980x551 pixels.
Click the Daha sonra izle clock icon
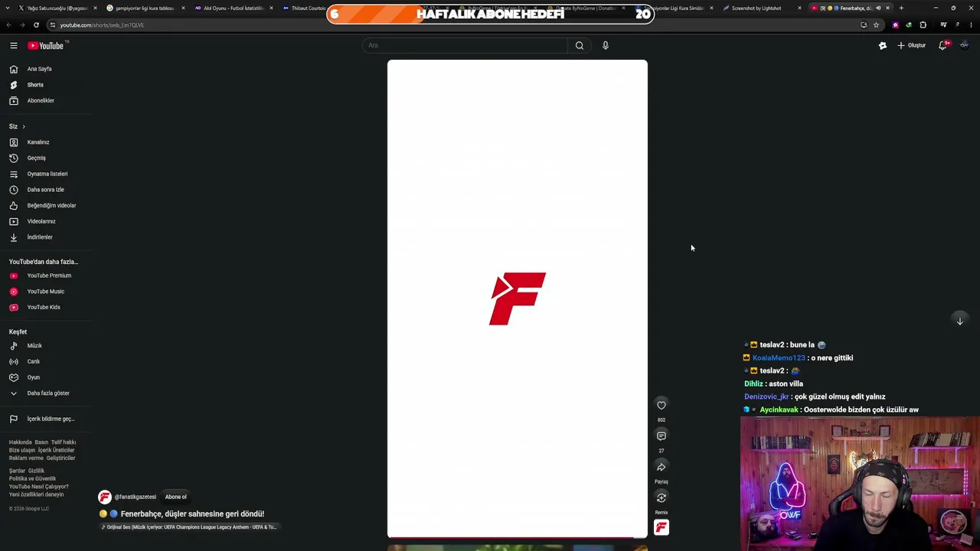click(x=13, y=190)
